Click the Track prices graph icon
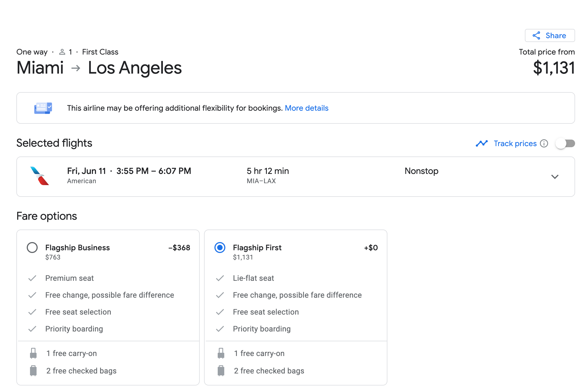586x392 pixels. [x=482, y=143]
